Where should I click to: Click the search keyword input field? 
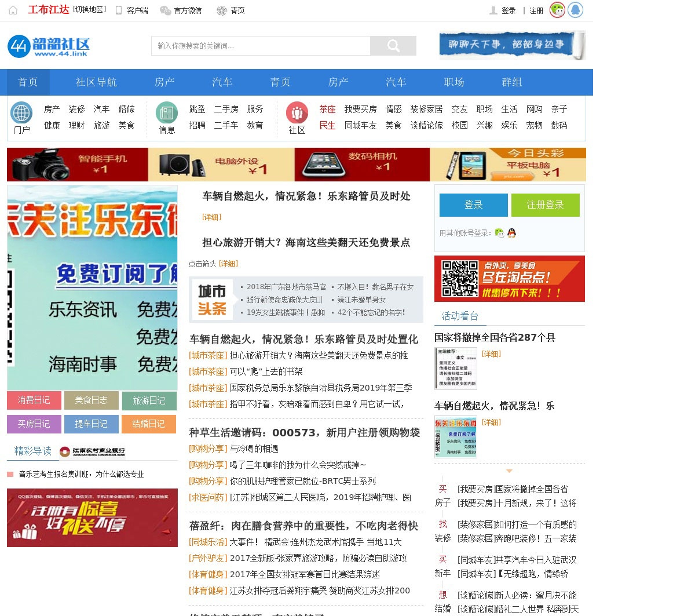[261, 46]
